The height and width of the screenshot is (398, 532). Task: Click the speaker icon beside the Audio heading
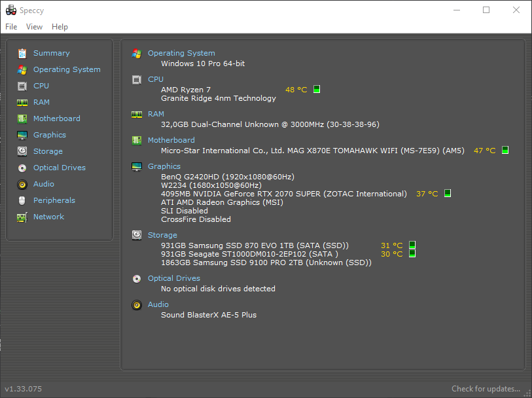[137, 304]
